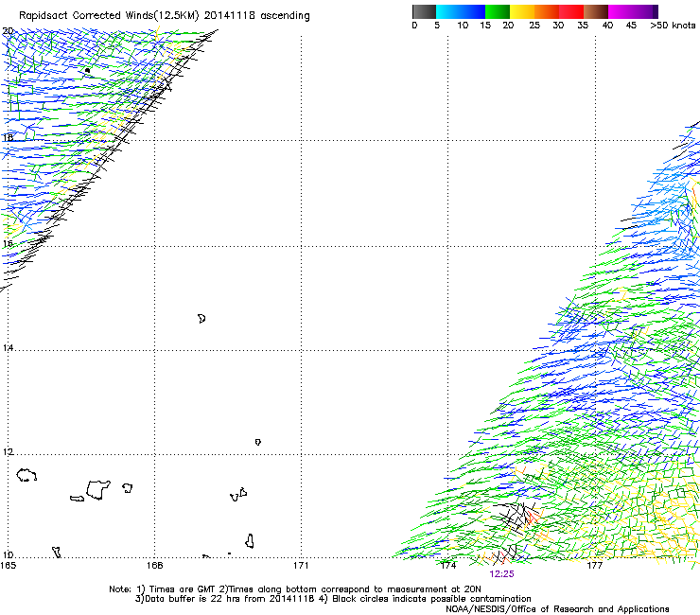Click the Rapidscat Corrected Winds title text

coord(165,16)
